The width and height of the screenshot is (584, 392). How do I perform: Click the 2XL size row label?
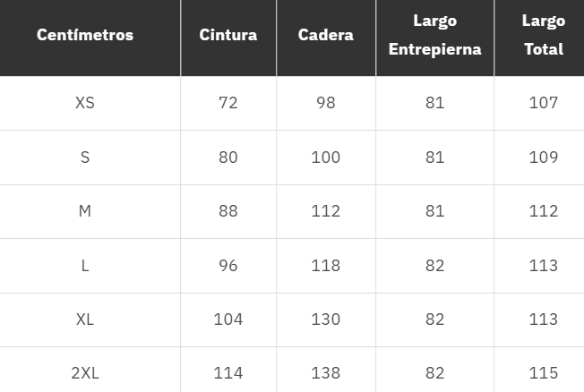(85, 373)
